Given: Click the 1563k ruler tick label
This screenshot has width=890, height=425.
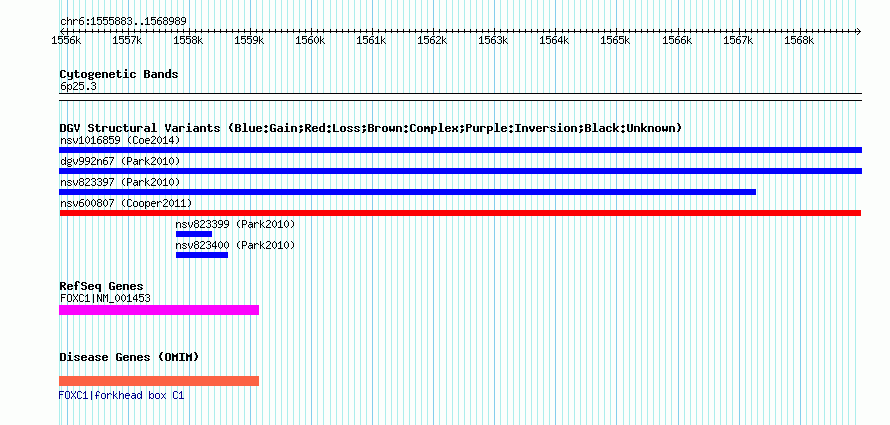Looking at the screenshot, I should coord(493,41).
